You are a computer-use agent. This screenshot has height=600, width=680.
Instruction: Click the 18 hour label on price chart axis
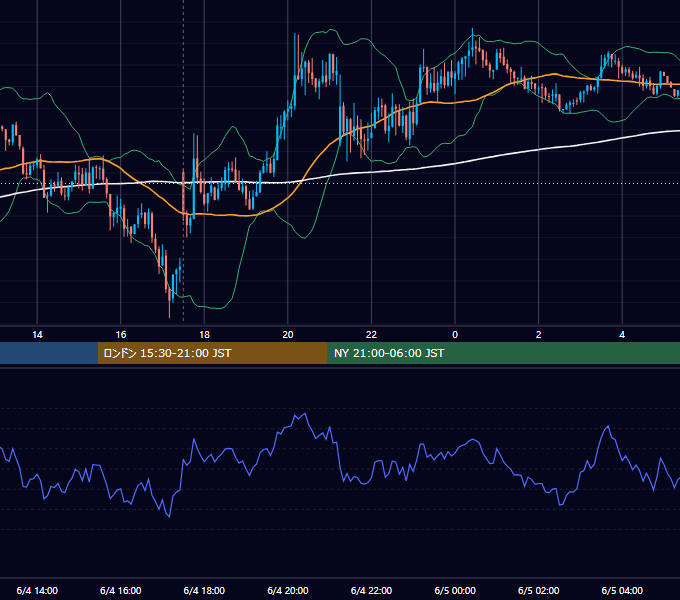[204, 335]
